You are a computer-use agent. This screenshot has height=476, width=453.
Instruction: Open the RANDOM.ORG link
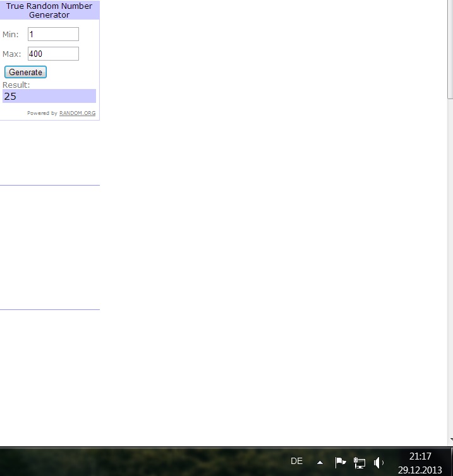click(x=77, y=114)
